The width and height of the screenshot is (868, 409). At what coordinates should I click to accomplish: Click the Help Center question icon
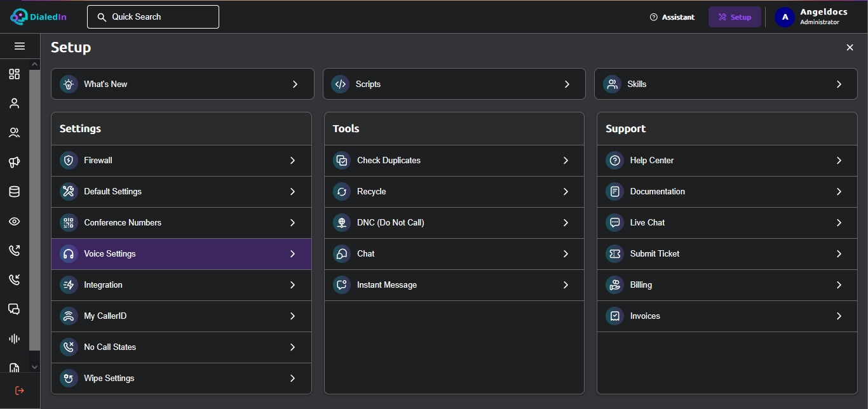click(x=614, y=161)
